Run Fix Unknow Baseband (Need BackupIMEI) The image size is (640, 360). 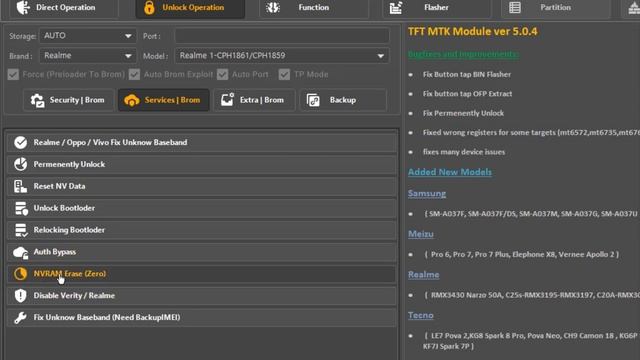pyautogui.click(x=202, y=318)
